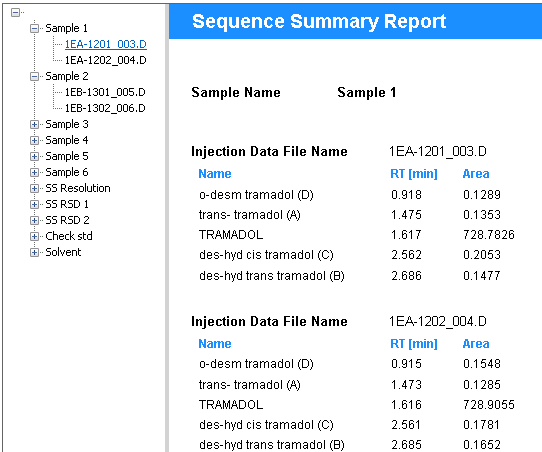The height and width of the screenshot is (452, 542).
Task: Expand the Check std node
Action: coord(34,236)
